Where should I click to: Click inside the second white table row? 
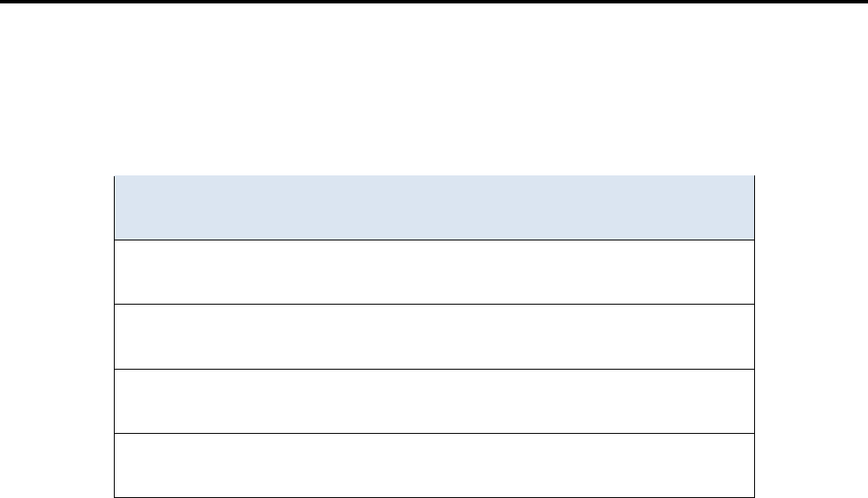434,336
